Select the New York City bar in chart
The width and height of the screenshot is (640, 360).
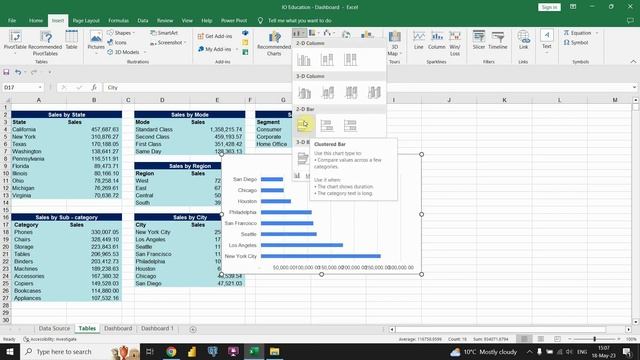tap(321, 256)
